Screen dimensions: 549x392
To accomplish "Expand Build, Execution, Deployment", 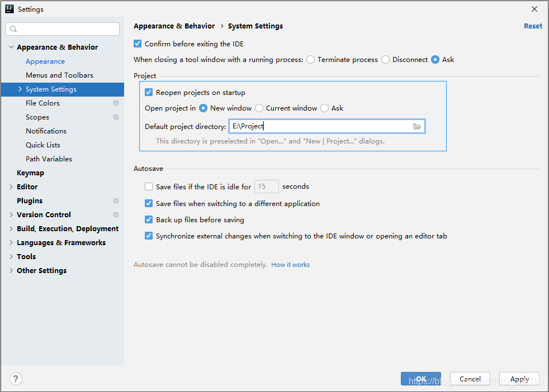I will point(11,228).
